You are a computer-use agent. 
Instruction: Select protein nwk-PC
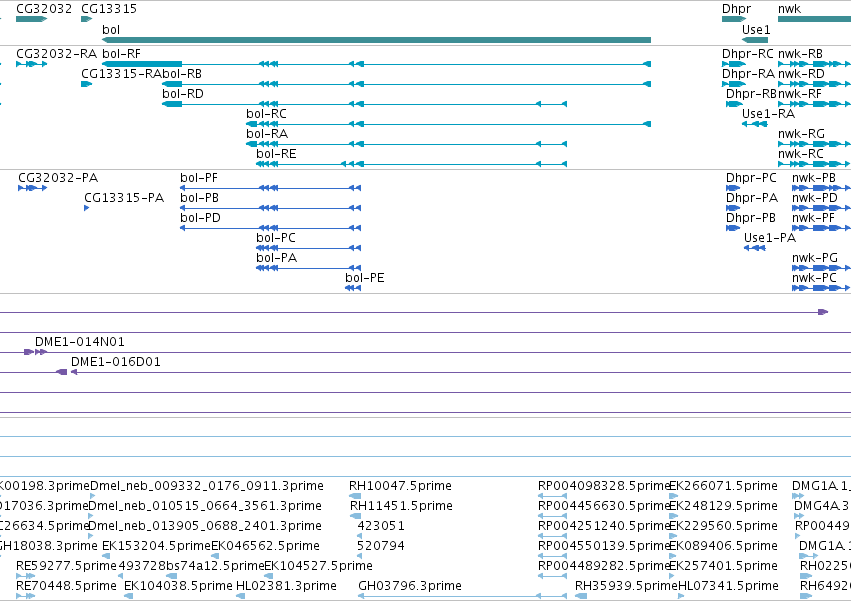[x=821, y=288]
